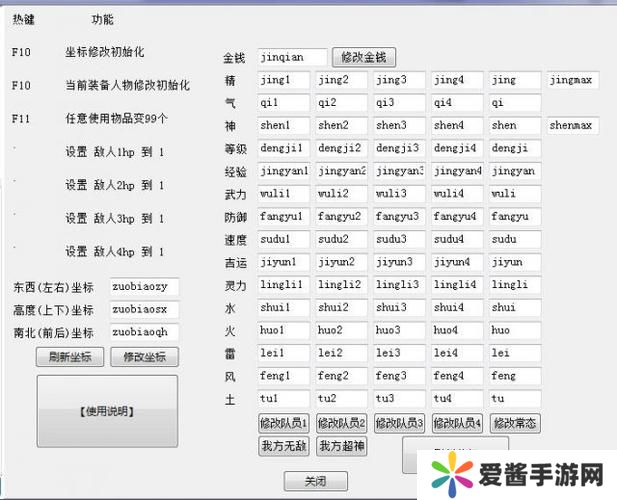The height and width of the screenshot is (500, 617).
Task: Click the zuobiaoqh north-south coordinate field
Action: click(x=144, y=332)
